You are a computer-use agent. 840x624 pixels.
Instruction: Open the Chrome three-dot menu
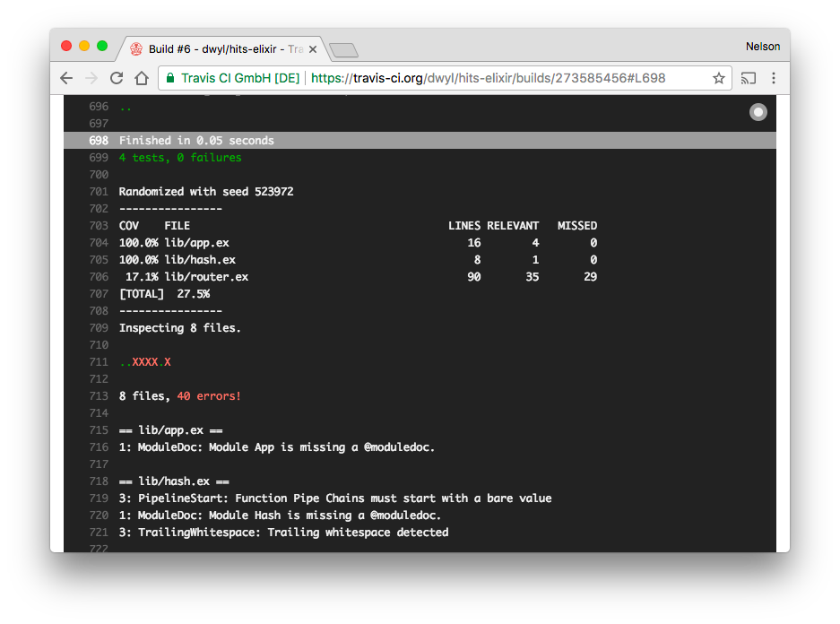(x=774, y=78)
